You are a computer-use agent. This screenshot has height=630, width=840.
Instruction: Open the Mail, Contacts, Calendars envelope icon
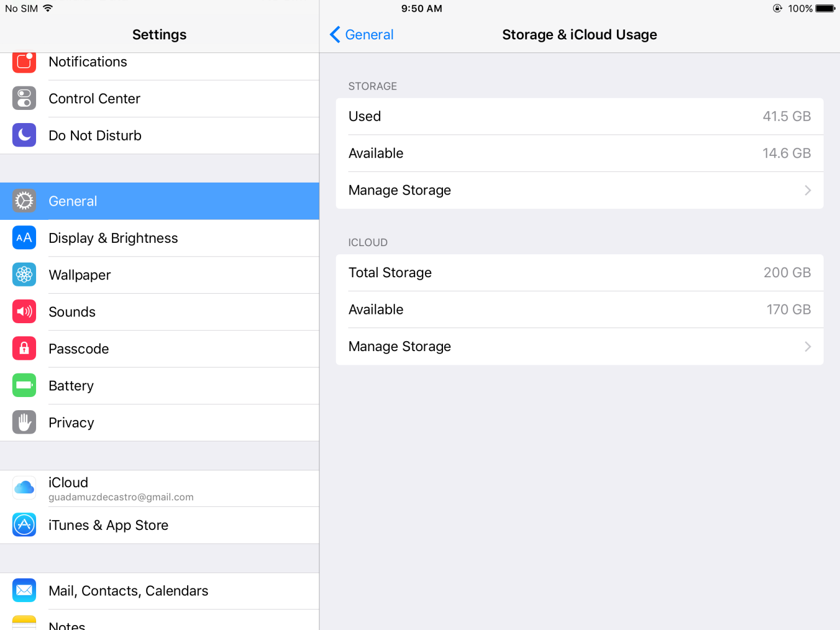coord(24,590)
